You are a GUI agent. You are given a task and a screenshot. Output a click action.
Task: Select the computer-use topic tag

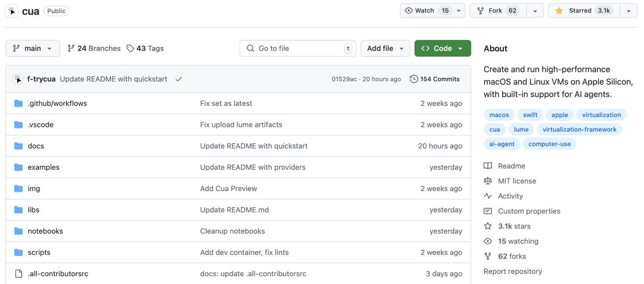point(550,144)
